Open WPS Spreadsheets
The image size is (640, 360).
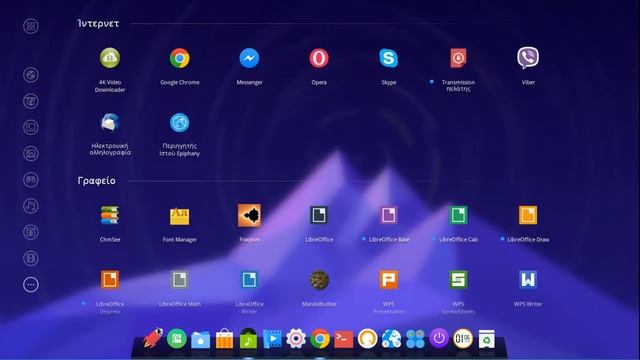[x=458, y=280]
